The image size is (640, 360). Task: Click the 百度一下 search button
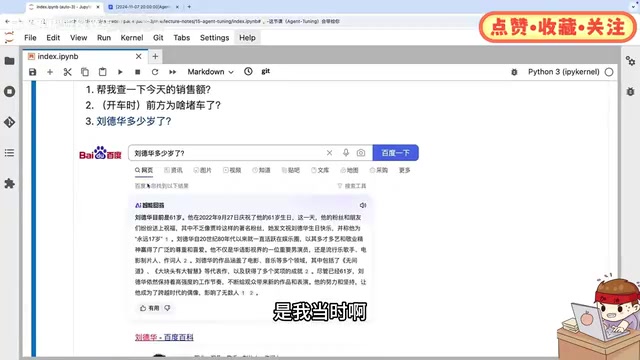click(396, 153)
